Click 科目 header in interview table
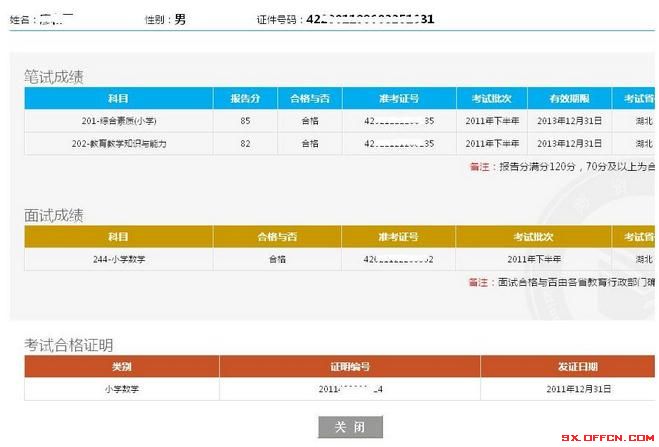Image resolution: width=659 pixels, height=447 pixels. 119,237
